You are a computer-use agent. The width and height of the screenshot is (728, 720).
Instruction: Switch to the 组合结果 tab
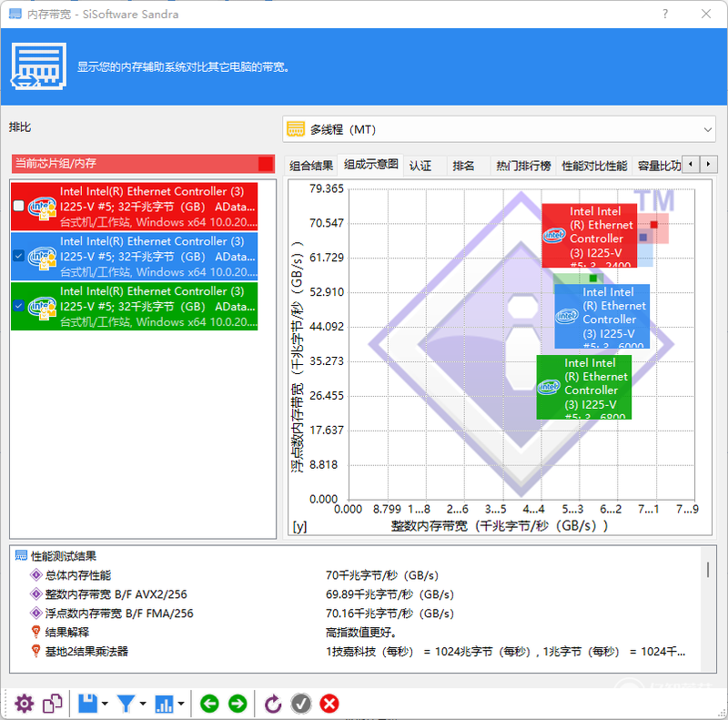(311, 166)
